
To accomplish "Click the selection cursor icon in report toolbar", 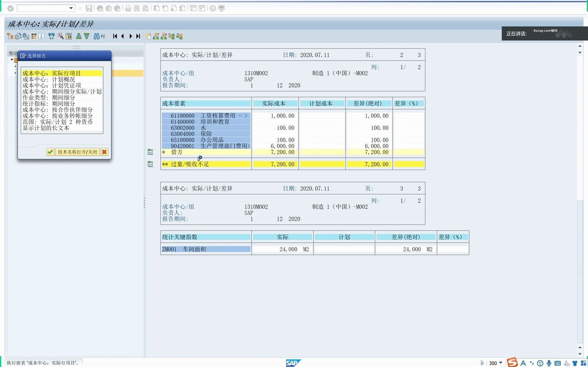I will click(x=61, y=36).
